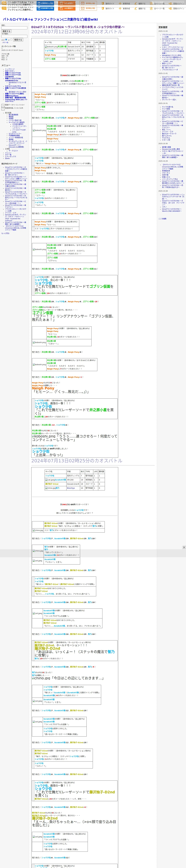Open ヒヨリ(プリンセスフォーム) in 更新履歴
186x868 pixels.
pyautogui.click(x=173, y=47)
